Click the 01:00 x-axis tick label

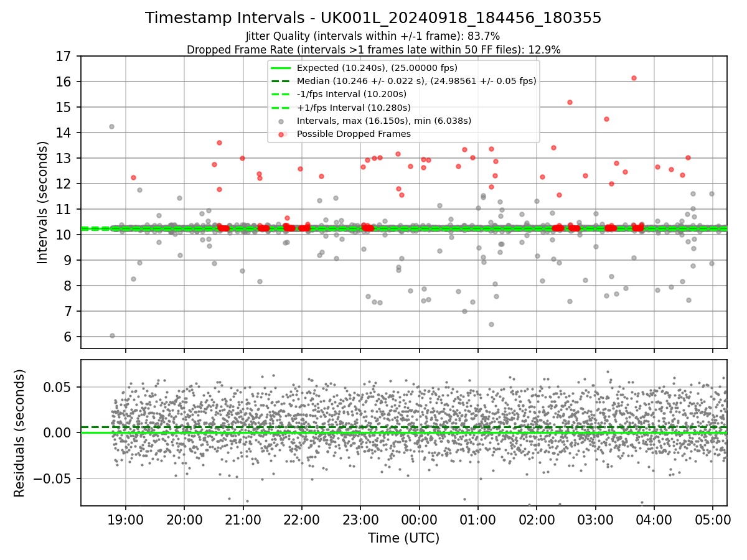tap(478, 520)
